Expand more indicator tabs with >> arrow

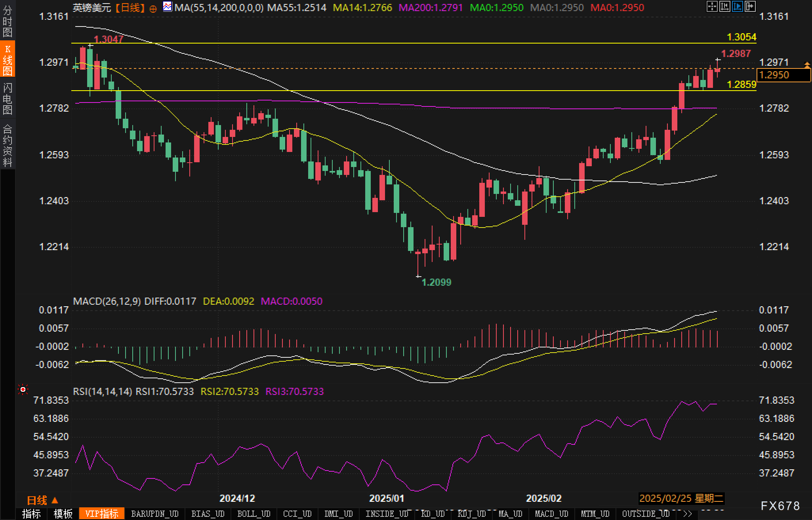pos(688,514)
